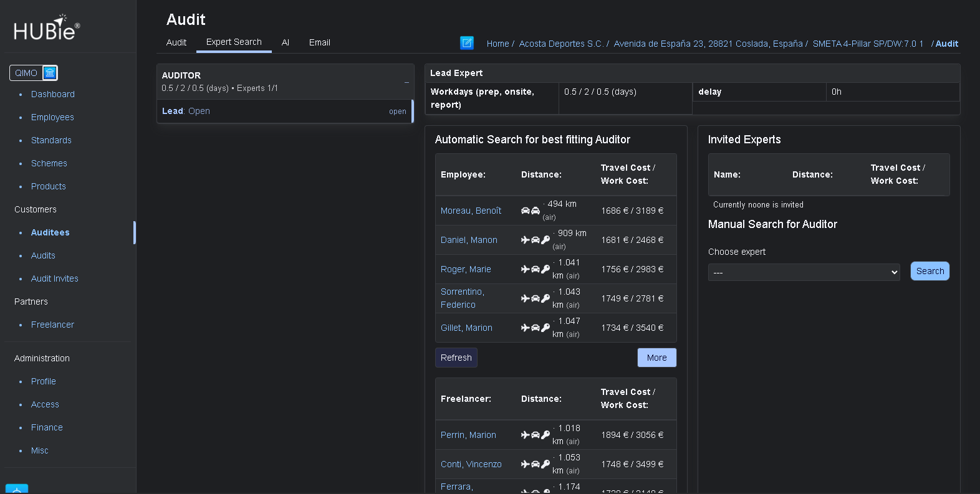Switch to the AI tab
This screenshot has width=980, height=494.
(285, 42)
